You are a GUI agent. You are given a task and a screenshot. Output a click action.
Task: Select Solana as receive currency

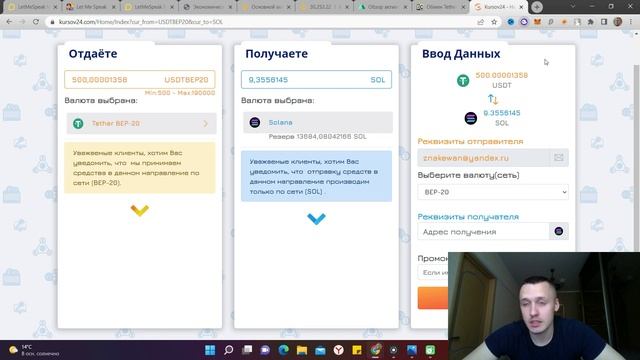pos(318,122)
